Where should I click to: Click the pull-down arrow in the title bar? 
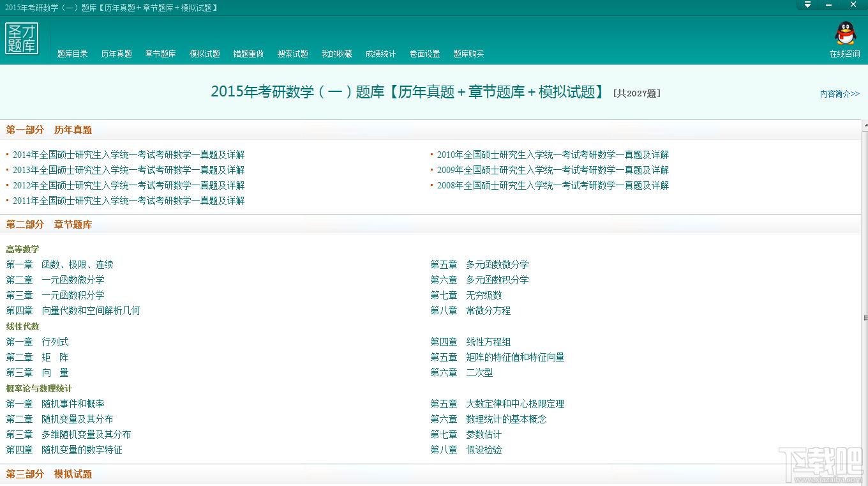pos(807,5)
